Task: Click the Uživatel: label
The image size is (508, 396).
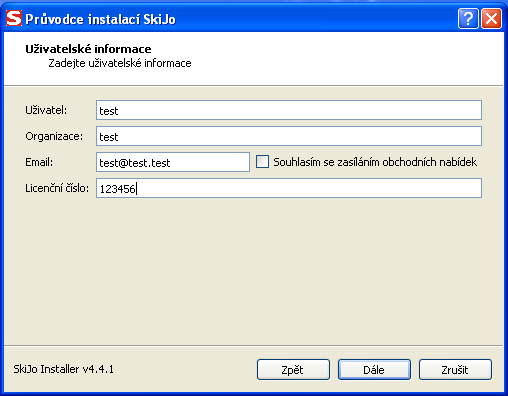Action: pos(46,110)
